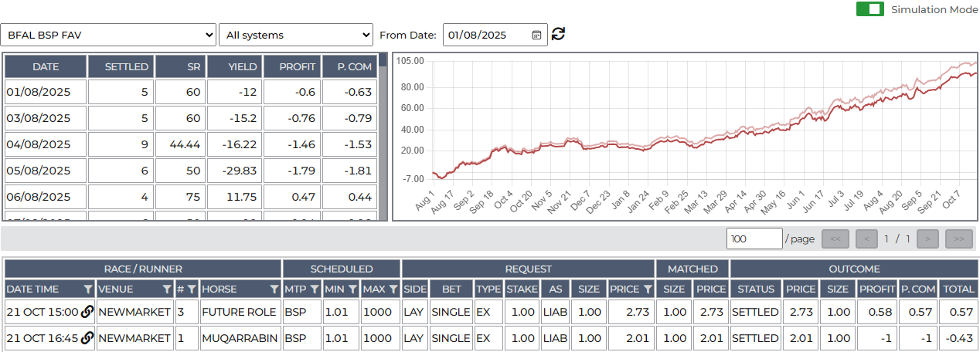Viewport: 980px width, 352px height.
Task: Open the All systems dropdown
Action: (296, 35)
